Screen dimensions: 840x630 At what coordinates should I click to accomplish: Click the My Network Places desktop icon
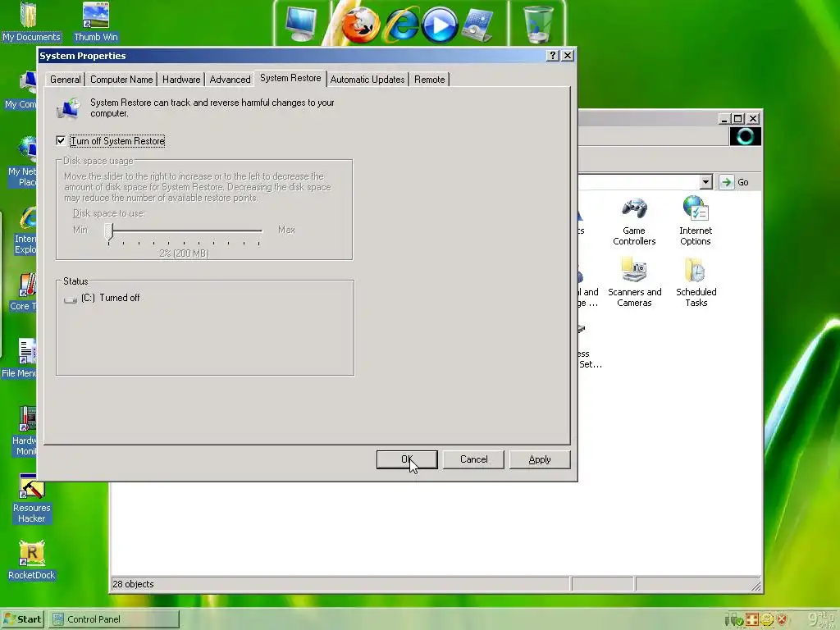click(x=23, y=162)
